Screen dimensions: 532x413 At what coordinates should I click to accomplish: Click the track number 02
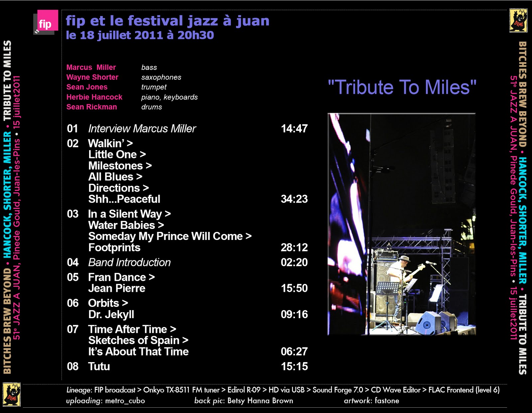(73, 143)
